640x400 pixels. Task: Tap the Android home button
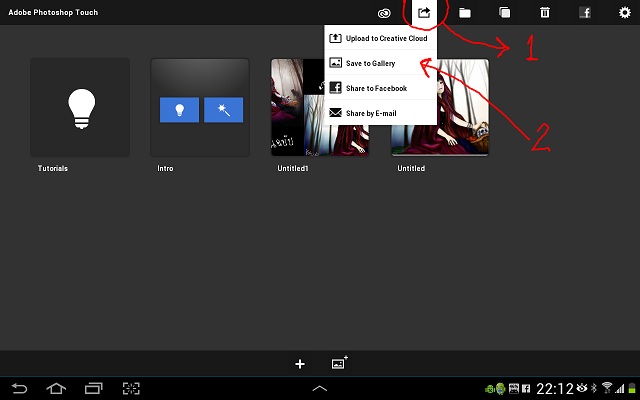(x=56, y=388)
